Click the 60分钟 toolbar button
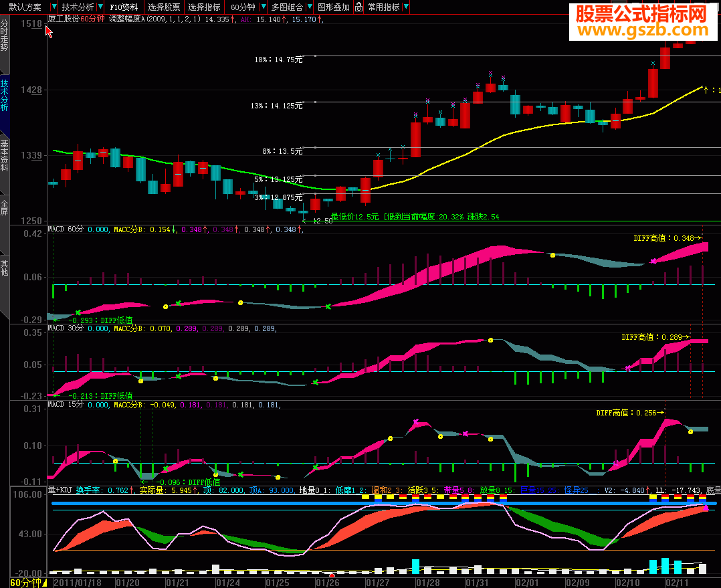The width and height of the screenshot is (721, 588). 243,7
